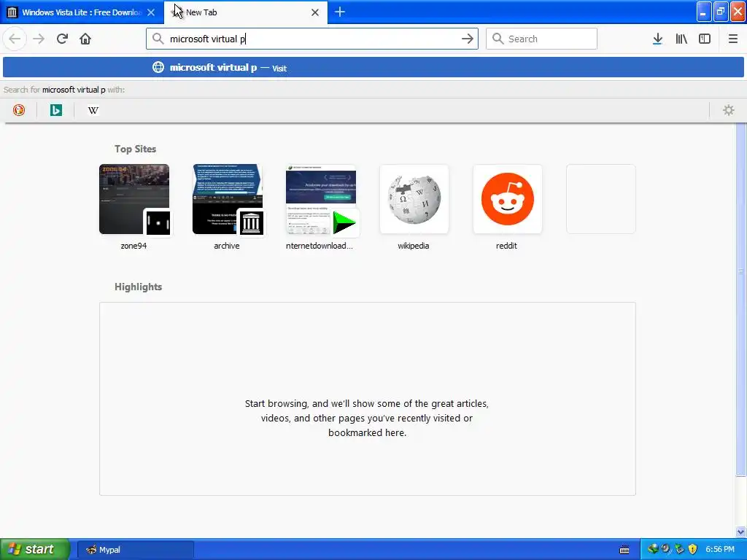This screenshot has height=560, width=747.
Task: Click the scrollbar down arrow
Action: pyautogui.click(x=740, y=532)
